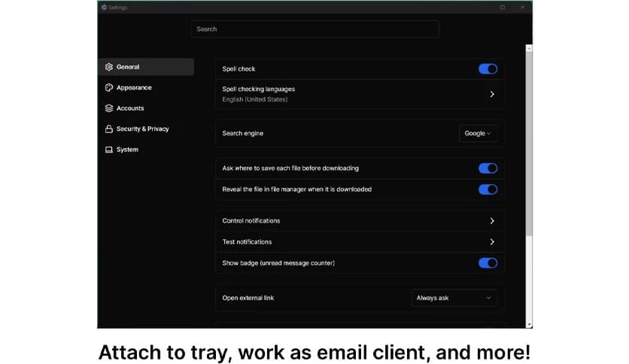The height and width of the screenshot is (364, 629).
Task: Close the Settings window
Action: [x=522, y=8]
